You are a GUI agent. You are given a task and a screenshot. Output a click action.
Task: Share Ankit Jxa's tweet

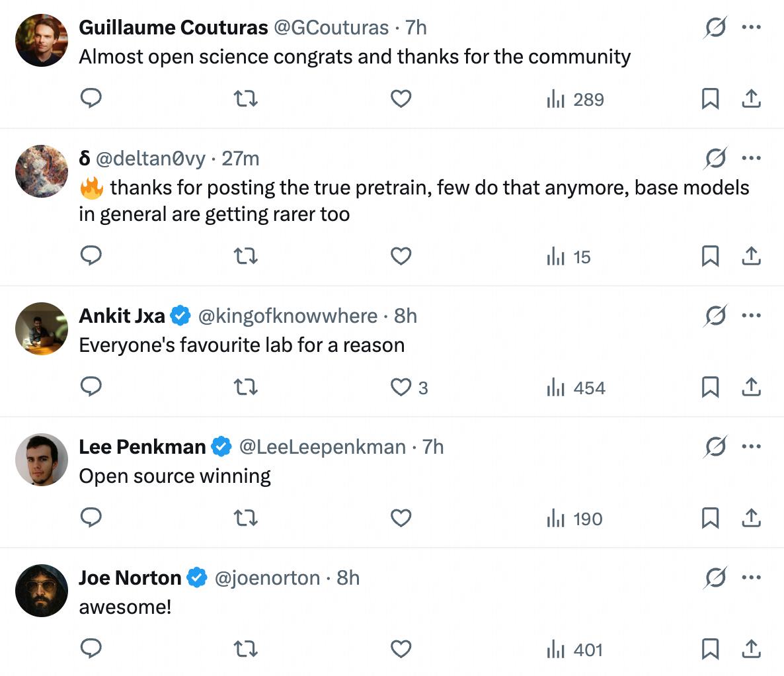[x=752, y=388]
